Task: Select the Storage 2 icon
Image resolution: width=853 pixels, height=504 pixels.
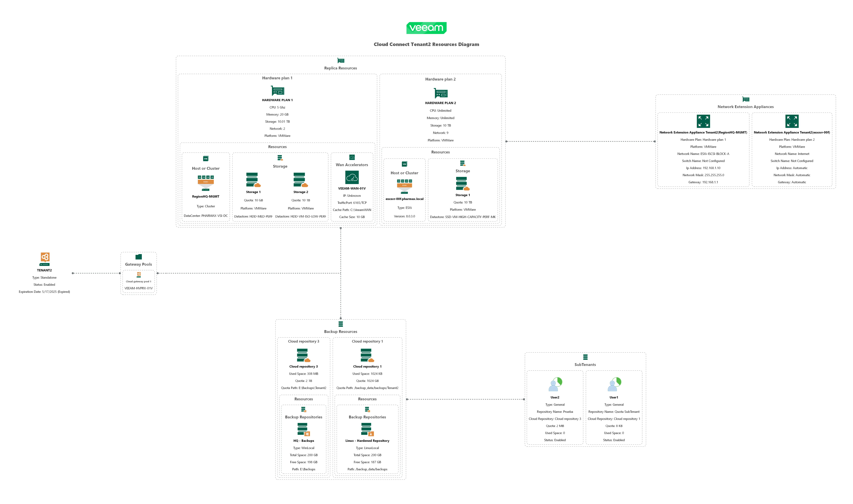Action: coord(301,180)
